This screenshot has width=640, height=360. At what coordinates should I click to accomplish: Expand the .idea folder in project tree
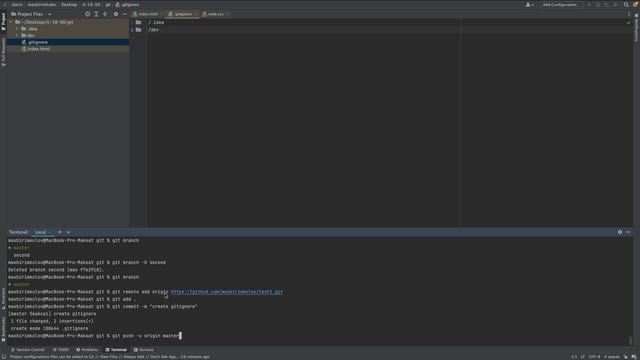pos(17,29)
